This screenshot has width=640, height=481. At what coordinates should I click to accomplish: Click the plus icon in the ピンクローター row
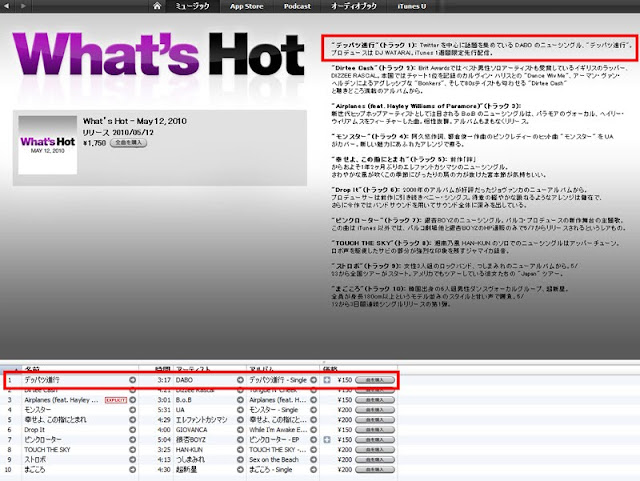point(327,440)
